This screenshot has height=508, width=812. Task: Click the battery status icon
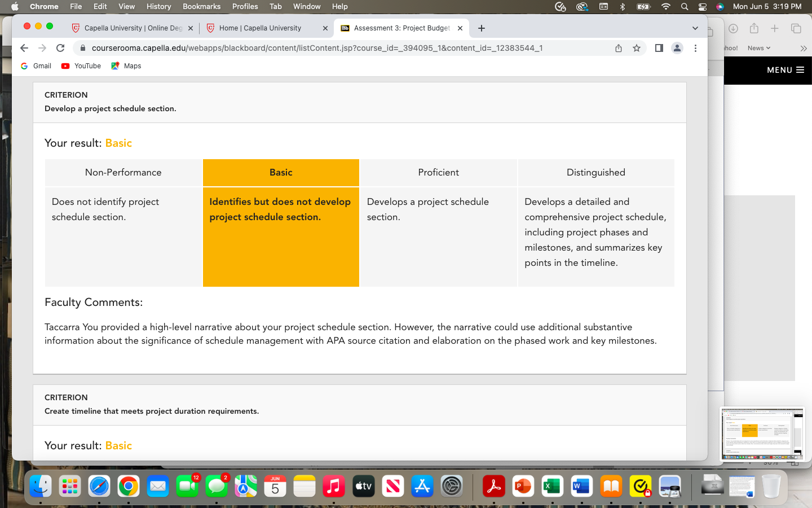[643, 6]
